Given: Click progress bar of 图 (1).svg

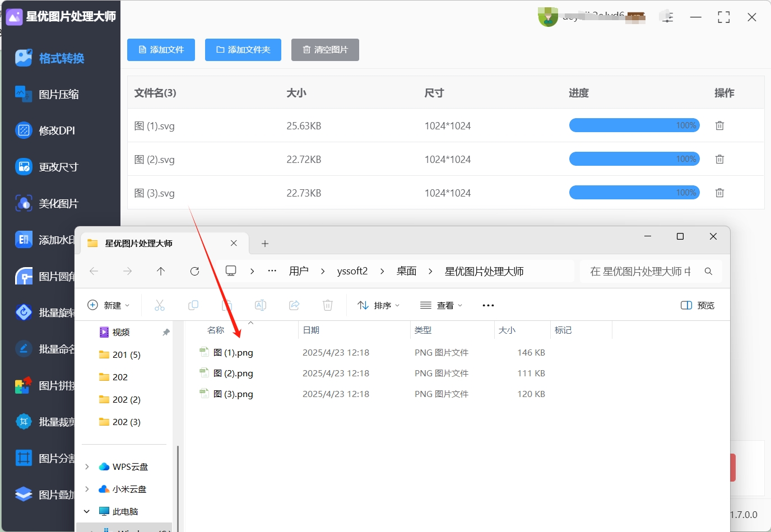Looking at the screenshot, I should point(634,125).
